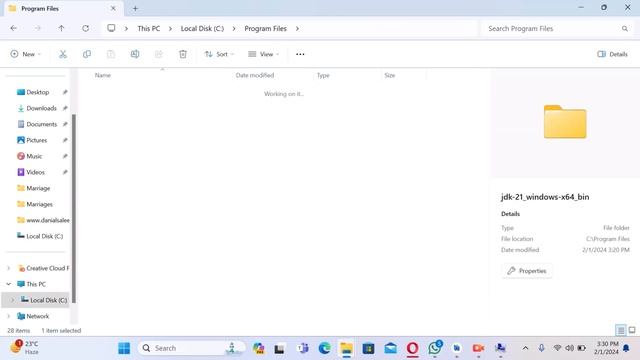
Task: Click This PC in the address bar
Action: (149, 29)
